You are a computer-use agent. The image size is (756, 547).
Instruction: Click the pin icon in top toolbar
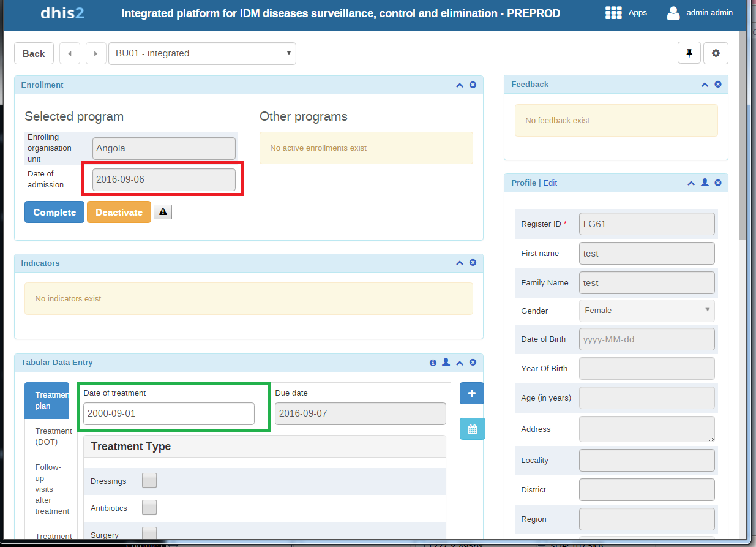[689, 53]
